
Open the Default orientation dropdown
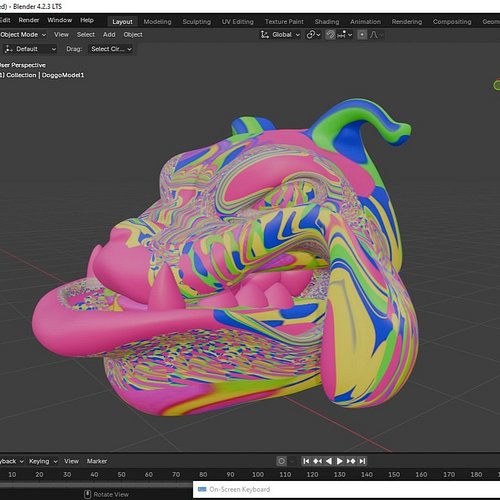tap(30, 49)
